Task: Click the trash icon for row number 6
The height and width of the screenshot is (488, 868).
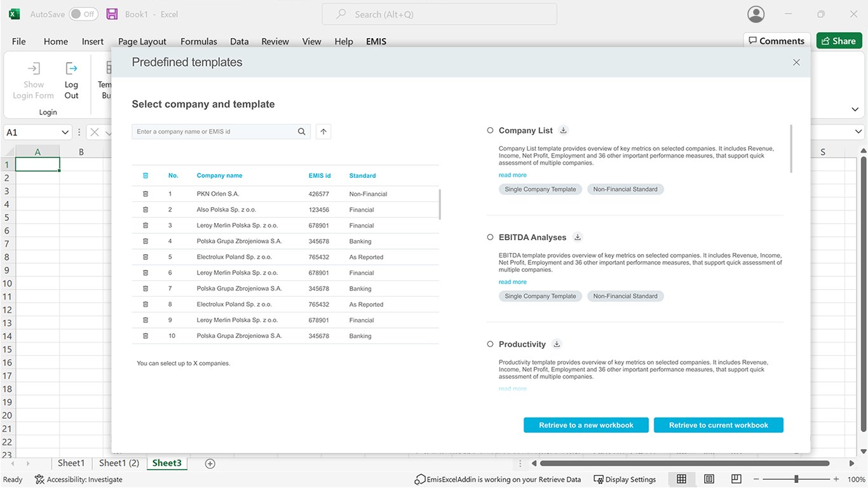Action: (146, 273)
